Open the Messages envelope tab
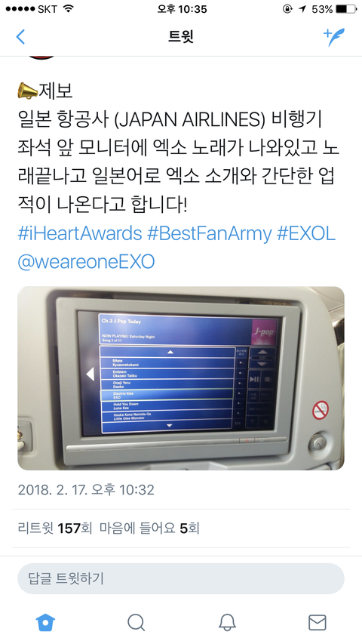Screen dimensions: 362x644 click(318, 622)
